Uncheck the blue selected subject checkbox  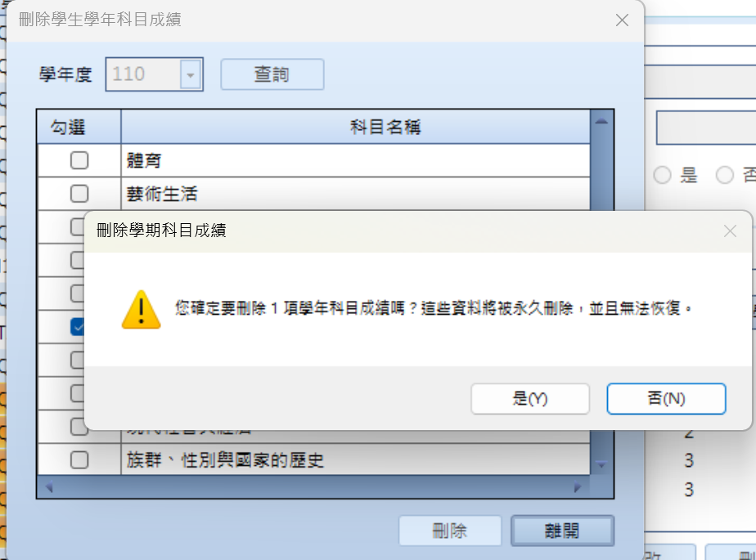(77, 327)
